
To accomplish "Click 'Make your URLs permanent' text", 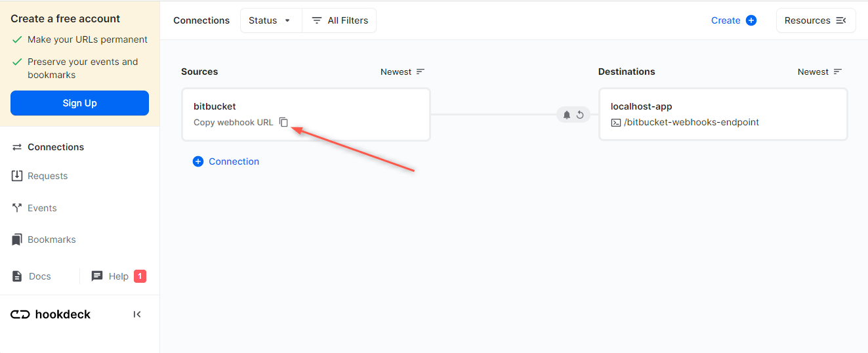I will point(87,39).
